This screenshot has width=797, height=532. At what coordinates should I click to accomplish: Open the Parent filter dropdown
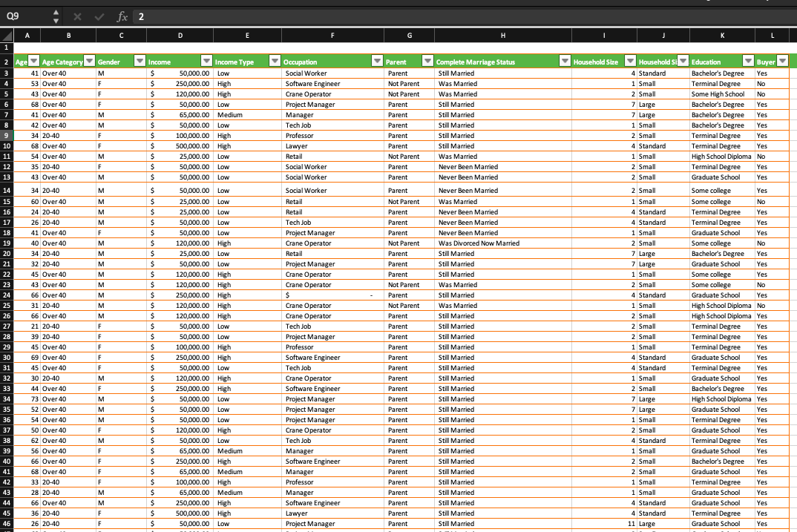coord(427,61)
